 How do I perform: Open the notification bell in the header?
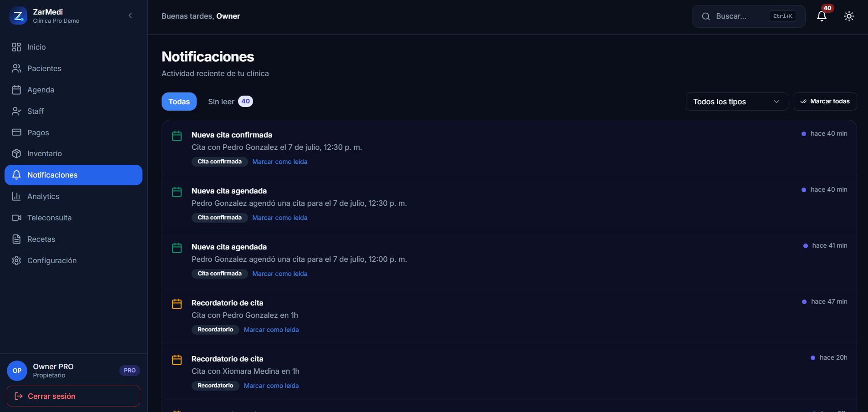(x=822, y=16)
